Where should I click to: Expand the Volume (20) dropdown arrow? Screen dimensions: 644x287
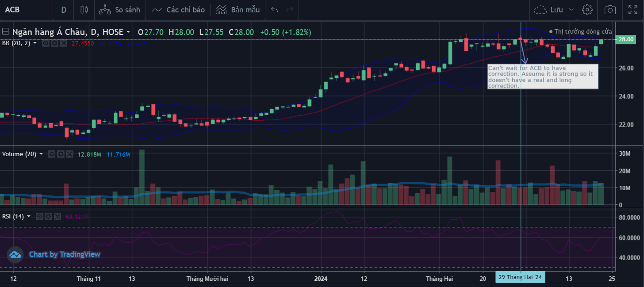click(x=41, y=154)
